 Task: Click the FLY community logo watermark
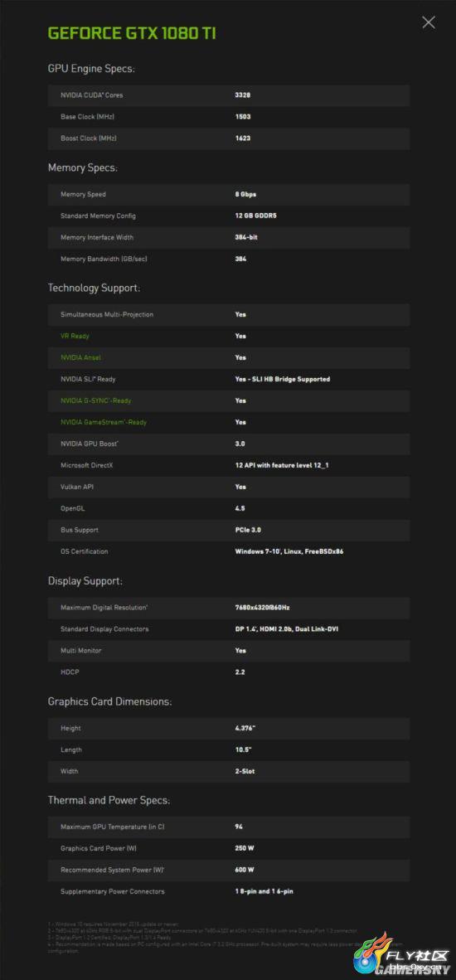(x=401, y=954)
